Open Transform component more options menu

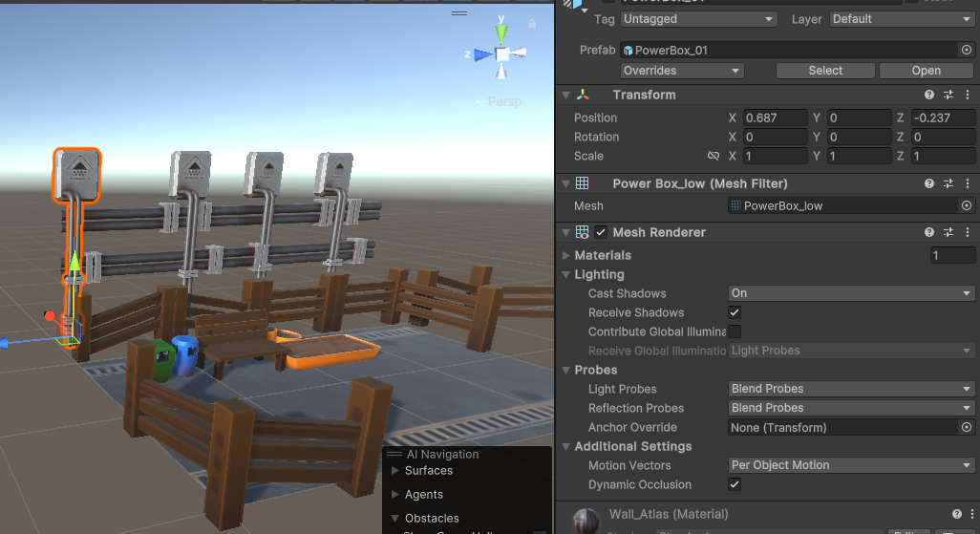point(968,95)
